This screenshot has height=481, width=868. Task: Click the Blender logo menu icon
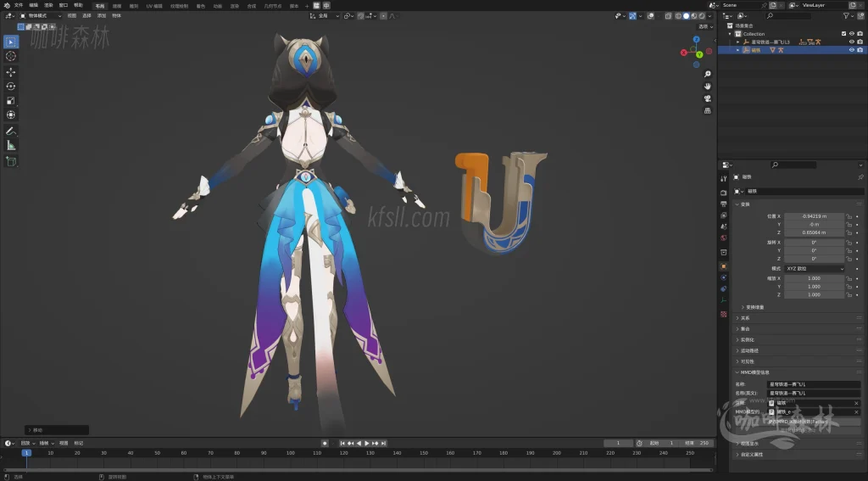coord(7,5)
